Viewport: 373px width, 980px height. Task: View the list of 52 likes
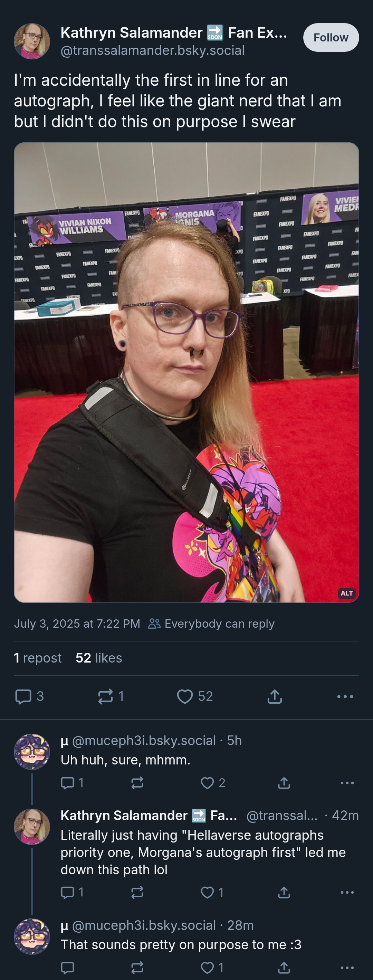point(99,658)
